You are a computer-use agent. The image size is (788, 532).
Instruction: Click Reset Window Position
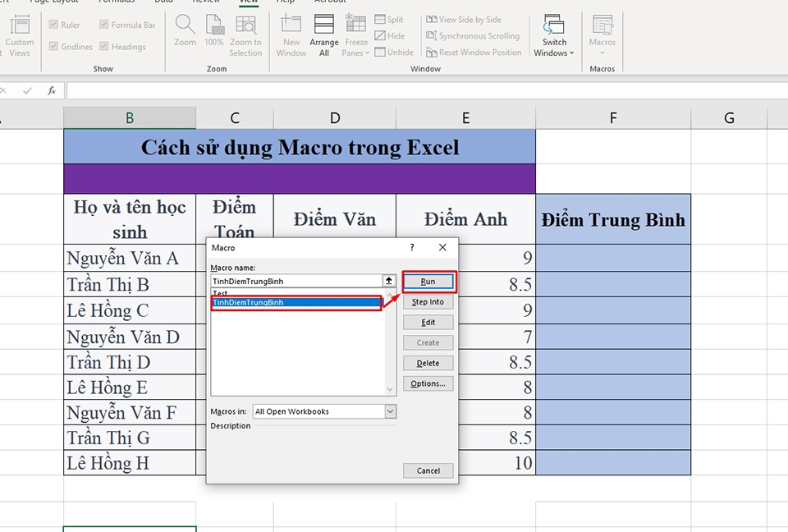[x=474, y=53]
